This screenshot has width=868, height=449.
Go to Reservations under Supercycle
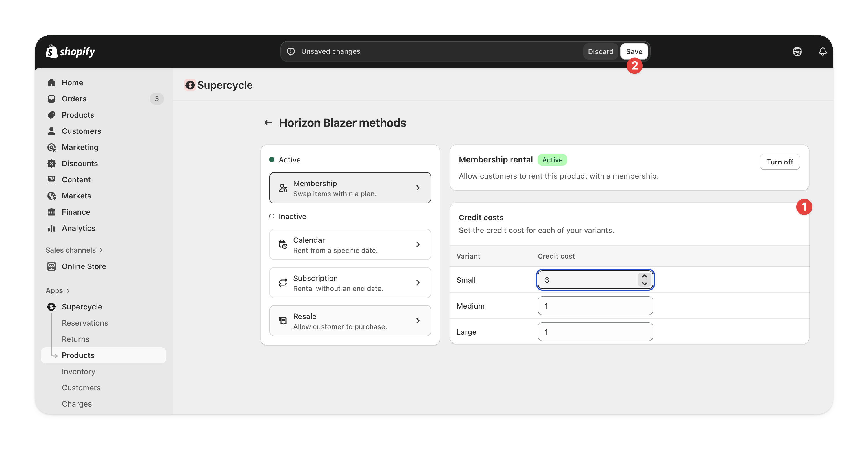[x=85, y=323]
